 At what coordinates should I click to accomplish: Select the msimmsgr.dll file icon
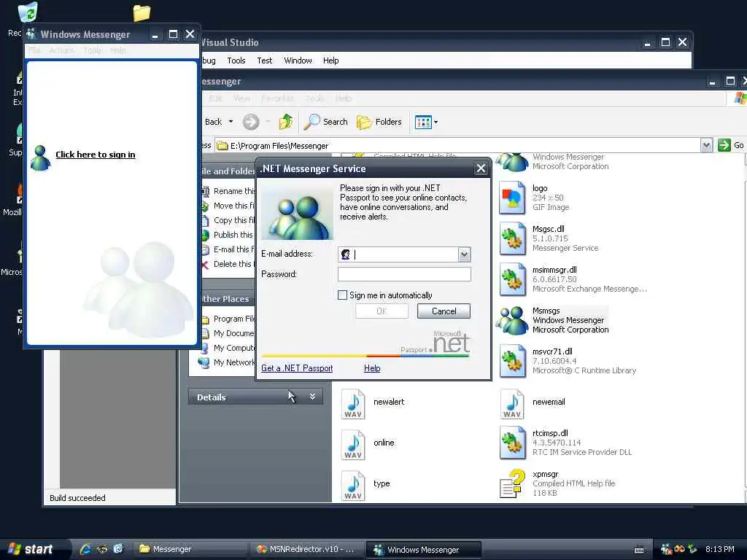[511, 279]
